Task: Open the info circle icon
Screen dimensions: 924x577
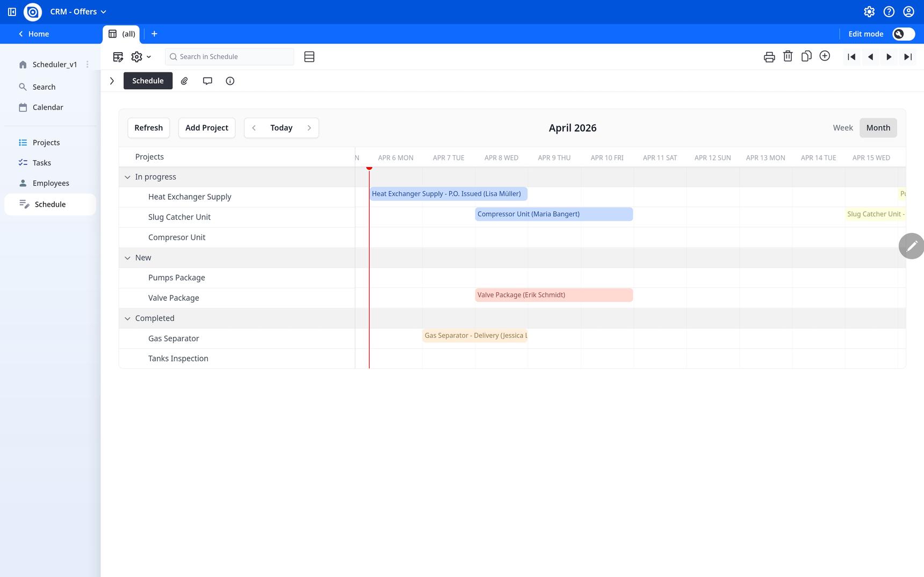Action: pyautogui.click(x=230, y=81)
